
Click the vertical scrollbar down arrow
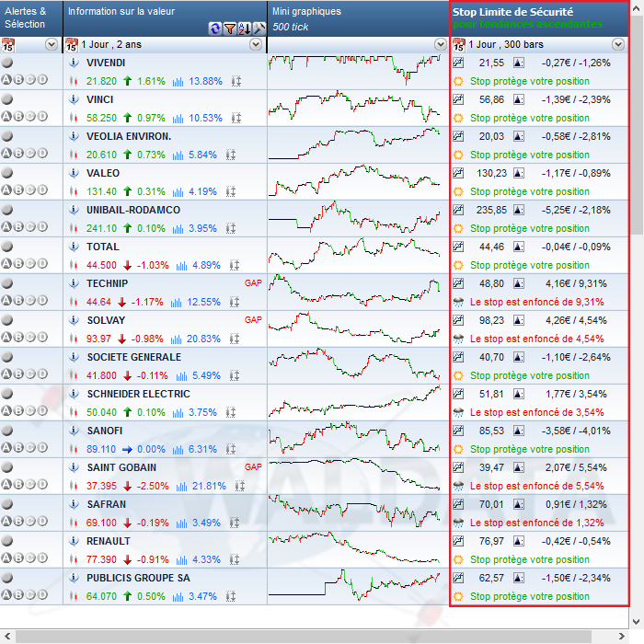[x=637, y=621]
